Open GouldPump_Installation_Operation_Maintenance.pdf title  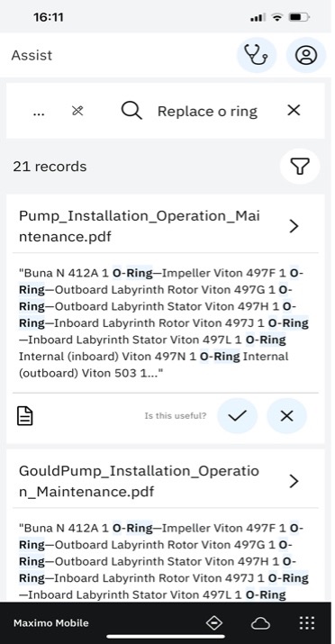coord(140,481)
